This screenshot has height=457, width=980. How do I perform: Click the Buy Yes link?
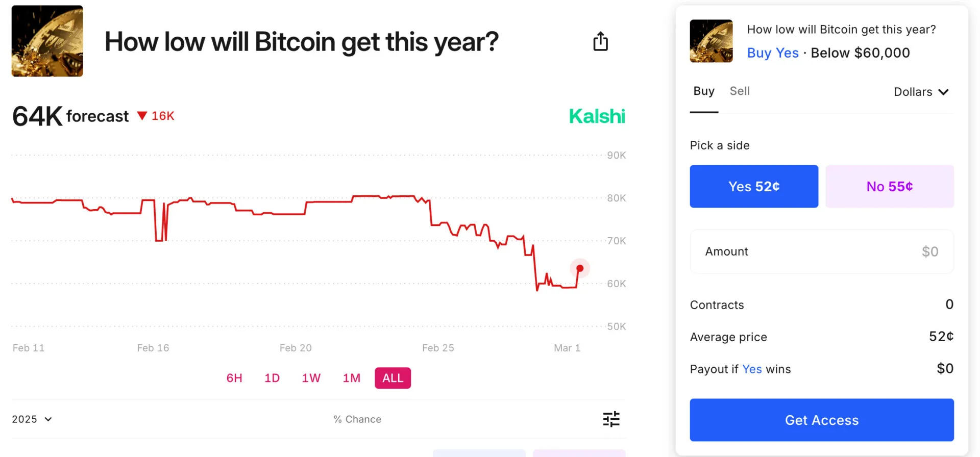point(772,53)
